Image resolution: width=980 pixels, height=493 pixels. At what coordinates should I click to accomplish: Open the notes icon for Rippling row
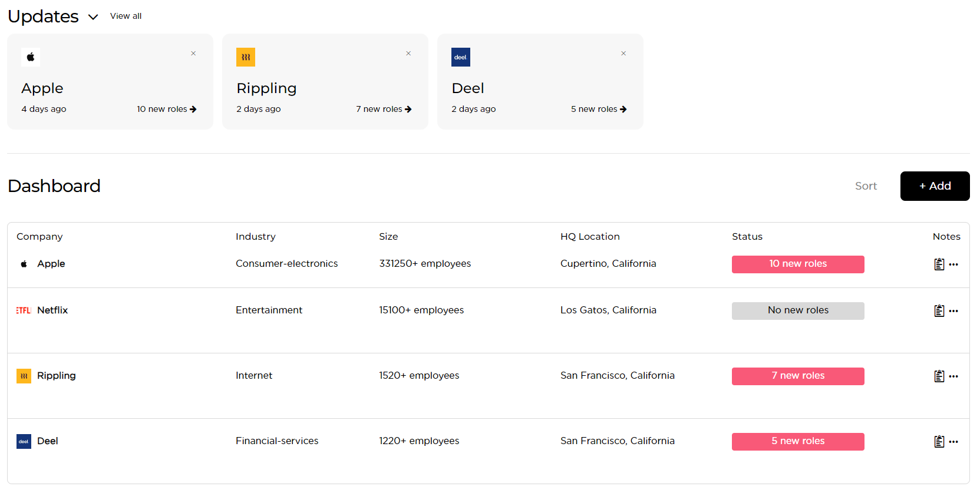click(x=939, y=376)
